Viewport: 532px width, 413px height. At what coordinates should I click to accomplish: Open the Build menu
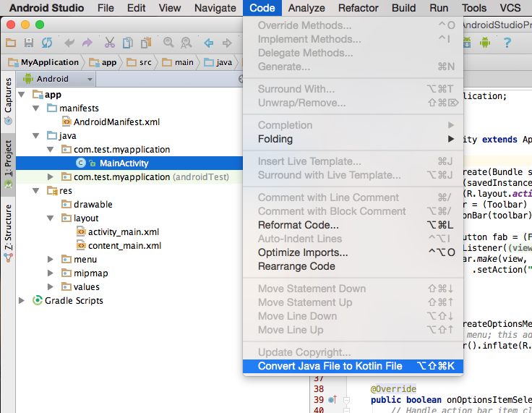pyautogui.click(x=404, y=8)
